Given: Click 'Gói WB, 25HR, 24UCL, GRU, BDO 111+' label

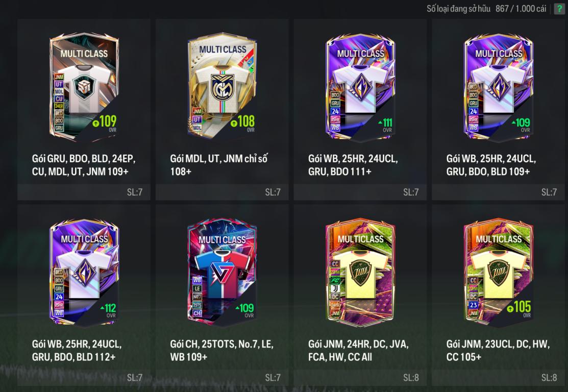Looking at the screenshot, I should 353,165.
